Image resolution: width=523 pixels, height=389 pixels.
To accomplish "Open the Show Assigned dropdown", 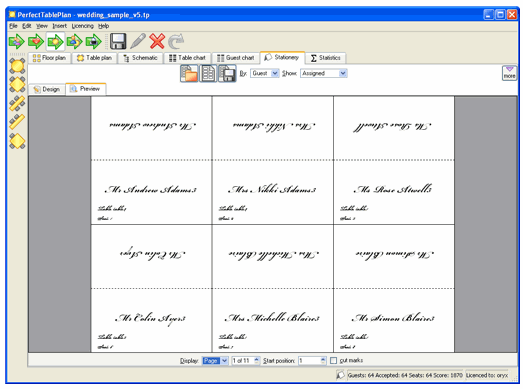I will pos(324,73).
